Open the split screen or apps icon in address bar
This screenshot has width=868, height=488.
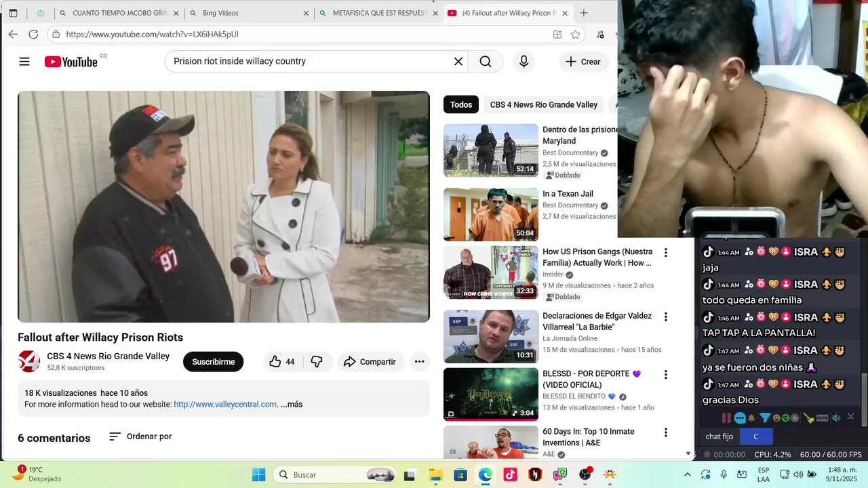click(557, 34)
